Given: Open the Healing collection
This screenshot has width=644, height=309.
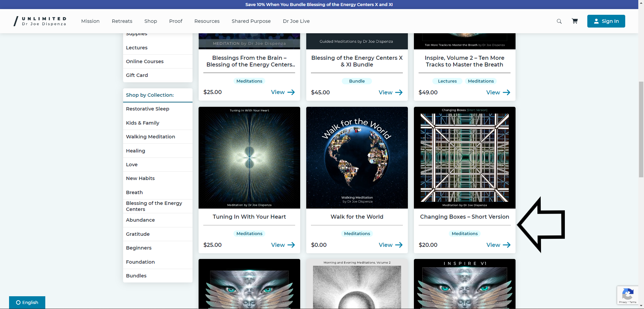Looking at the screenshot, I should (158, 151).
